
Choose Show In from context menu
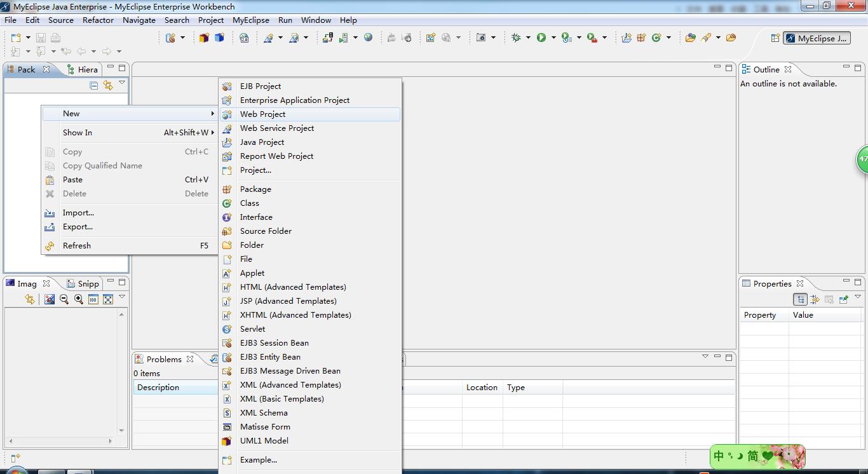pyautogui.click(x=130, y=133)
